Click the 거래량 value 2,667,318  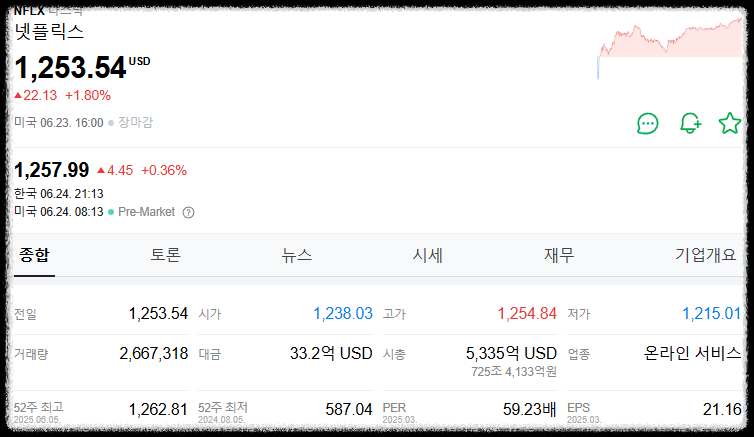coord(153,353)
